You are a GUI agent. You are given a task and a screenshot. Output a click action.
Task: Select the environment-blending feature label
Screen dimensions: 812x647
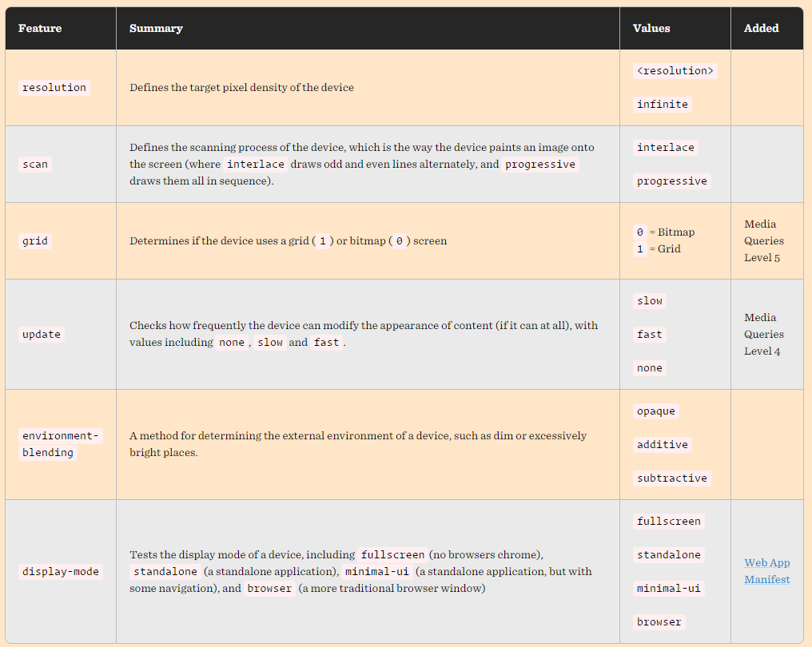(x=61, y=444)
